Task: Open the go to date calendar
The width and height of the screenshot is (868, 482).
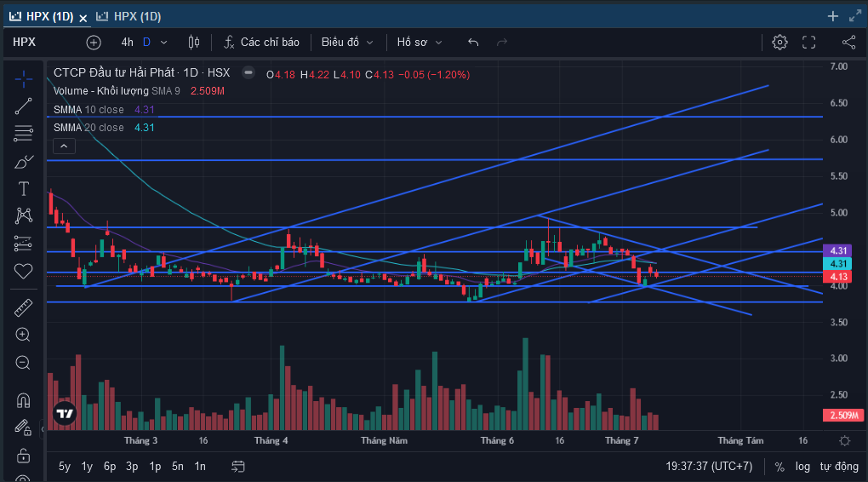Action: point(238,467)
